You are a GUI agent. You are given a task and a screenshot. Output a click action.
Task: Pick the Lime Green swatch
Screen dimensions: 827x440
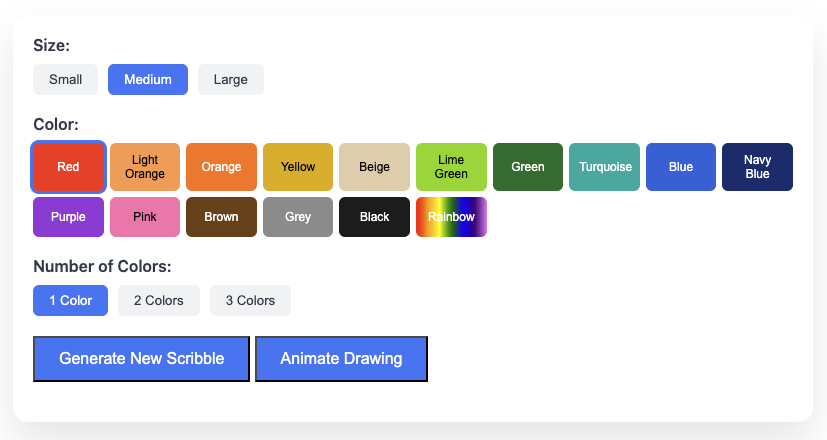[451, 167]
